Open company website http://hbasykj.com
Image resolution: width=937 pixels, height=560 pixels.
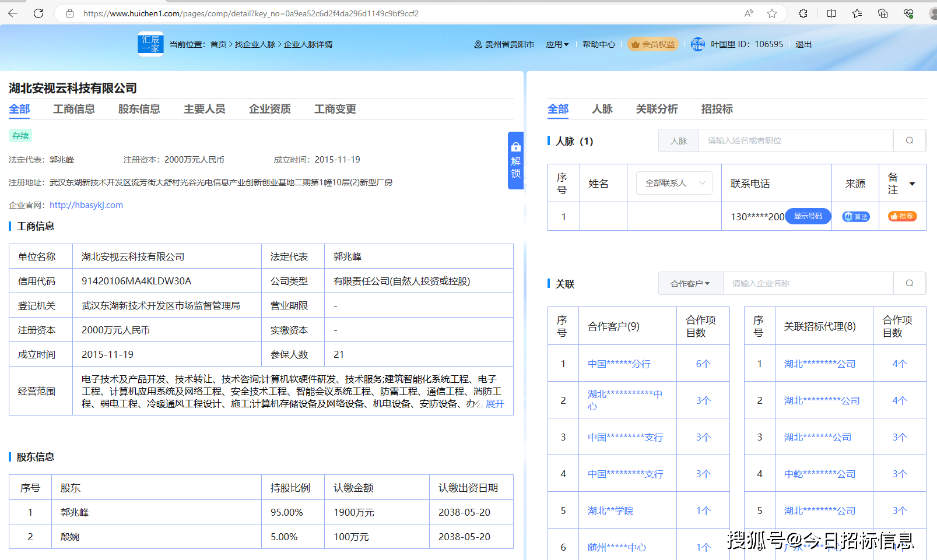coord(86,205)
